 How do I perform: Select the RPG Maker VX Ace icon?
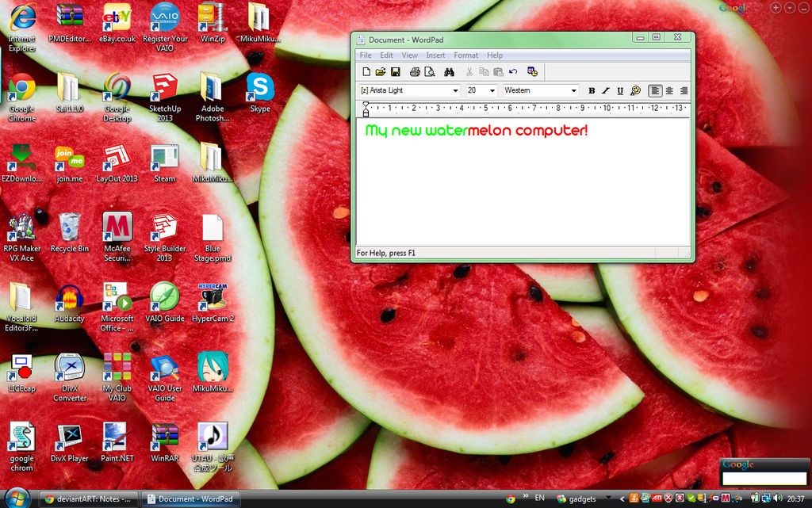[x=21, y=238]
